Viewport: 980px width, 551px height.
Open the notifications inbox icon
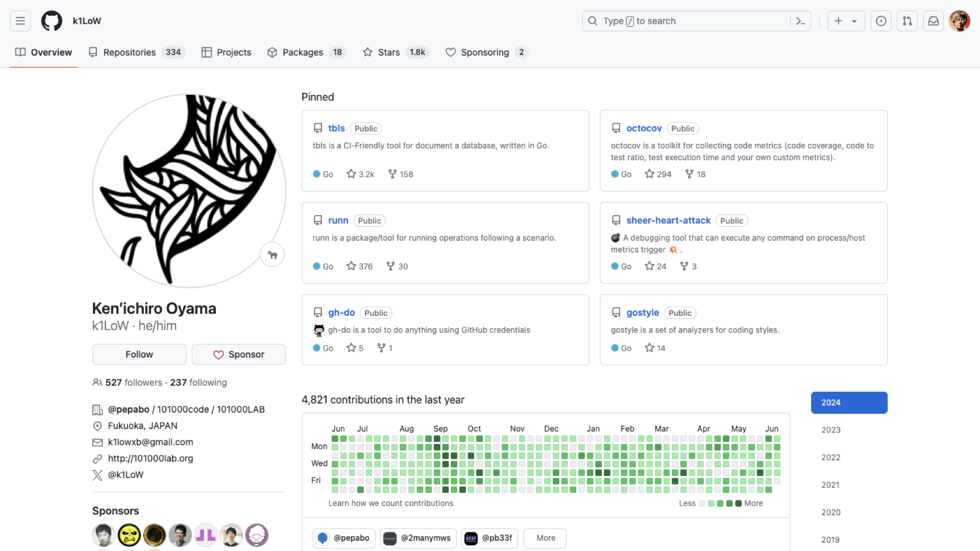pos(933,21)
